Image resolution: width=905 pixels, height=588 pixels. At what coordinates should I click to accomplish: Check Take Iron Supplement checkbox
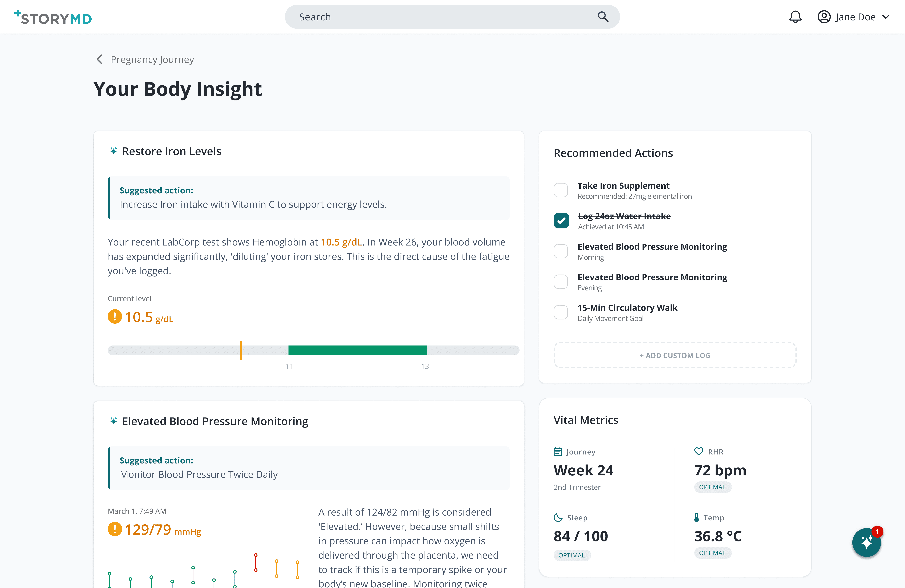tap(561, 190)
